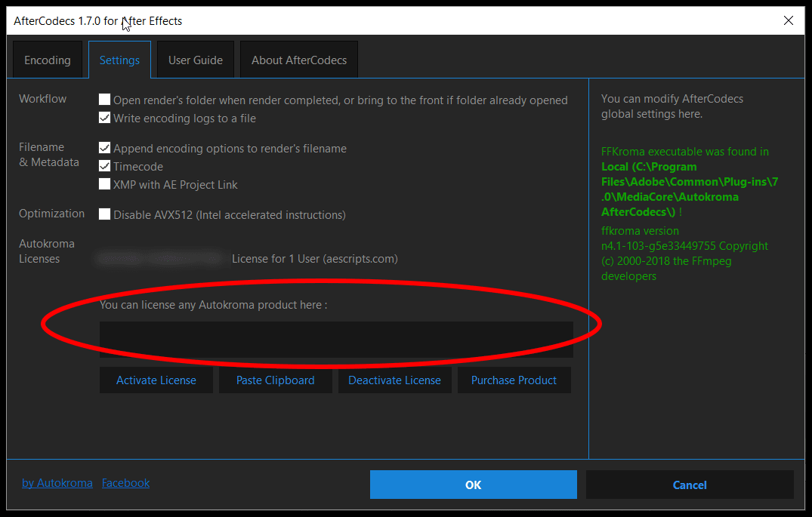Open Purchase Product page
Screen dimensions: 812x517
coord(514,380)
